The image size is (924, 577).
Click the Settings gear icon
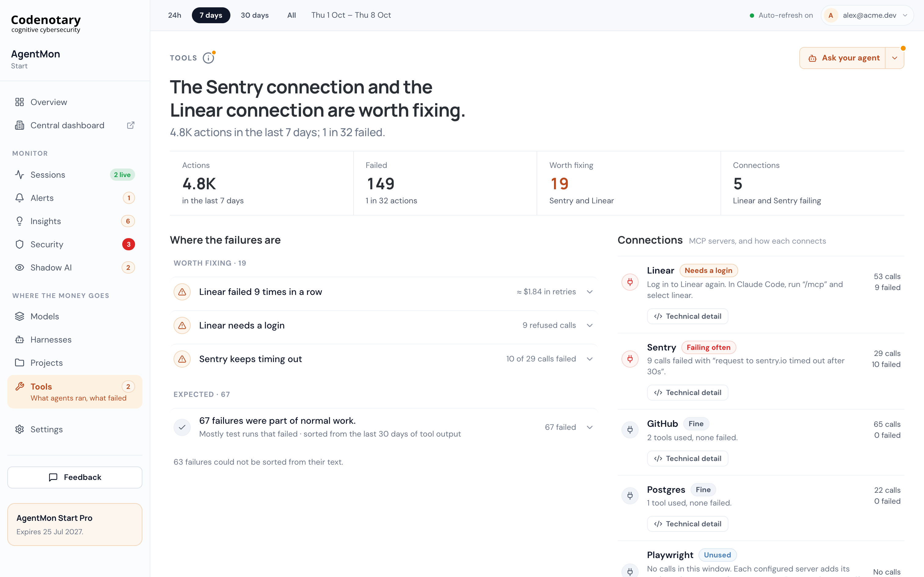click(20, 429)
